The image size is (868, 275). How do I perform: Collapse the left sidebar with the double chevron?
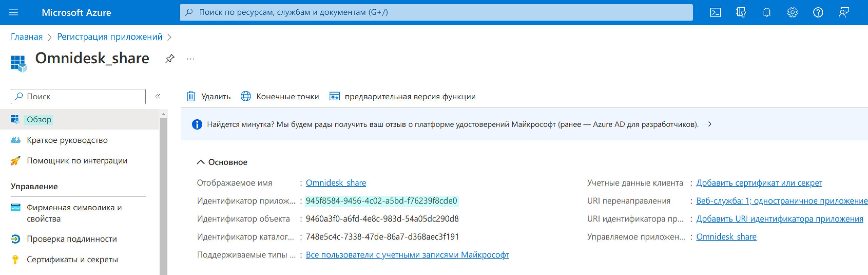click(x=158, y=96)
